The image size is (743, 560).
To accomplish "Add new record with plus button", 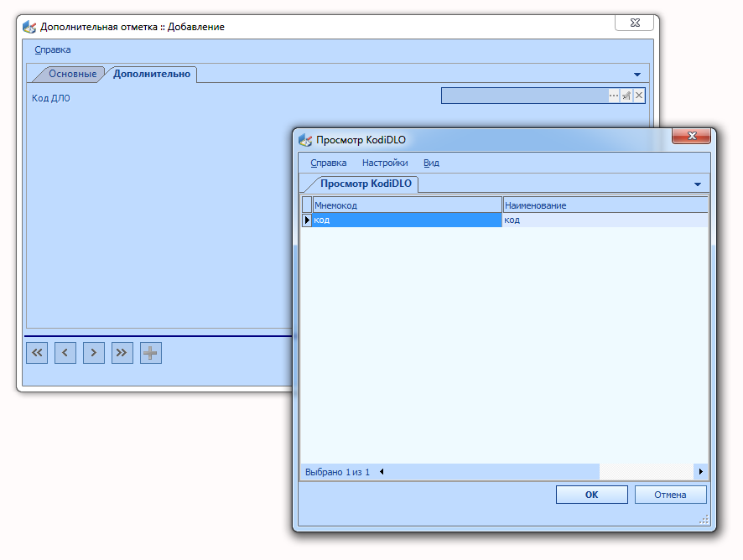I will [151, 353].
